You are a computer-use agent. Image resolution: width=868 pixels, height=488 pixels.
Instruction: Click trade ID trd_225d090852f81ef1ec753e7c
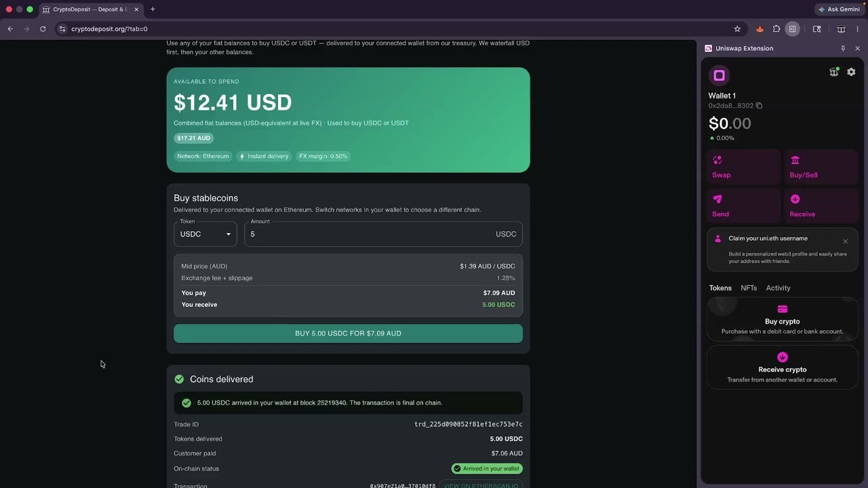click(x=469, y=424)
